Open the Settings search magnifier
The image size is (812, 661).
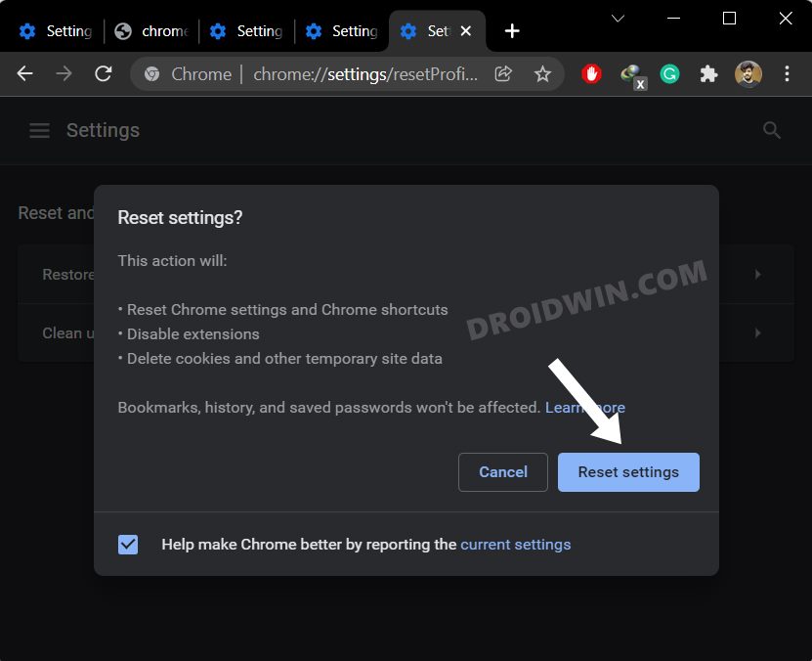click(x=771, y=129)
